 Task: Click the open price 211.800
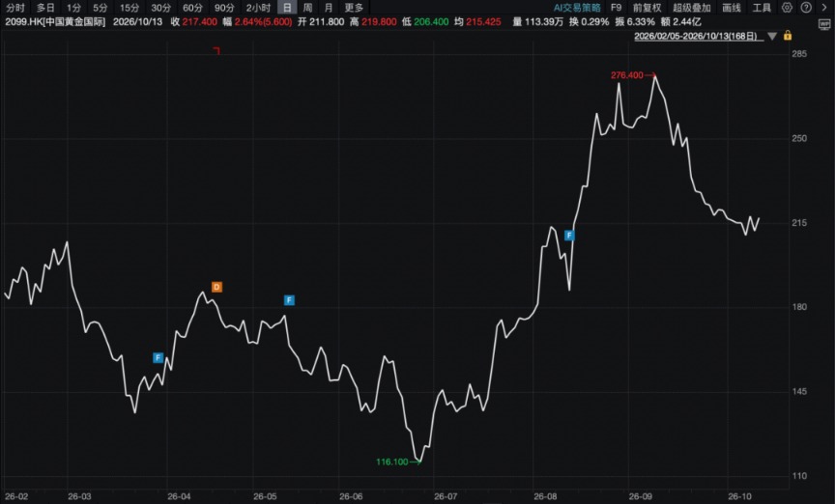click(x=327, y=22)
